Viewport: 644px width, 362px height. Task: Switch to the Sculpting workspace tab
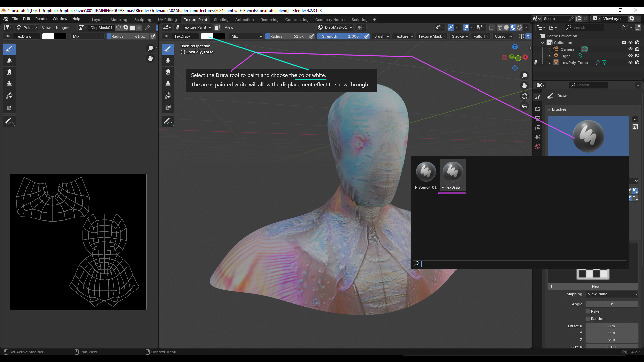tap(143, 20)
